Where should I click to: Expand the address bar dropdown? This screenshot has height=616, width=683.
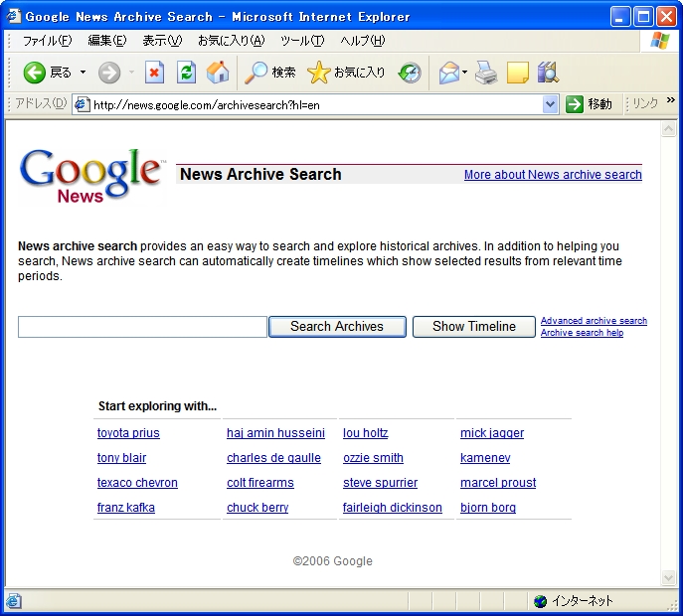(551, 104)
